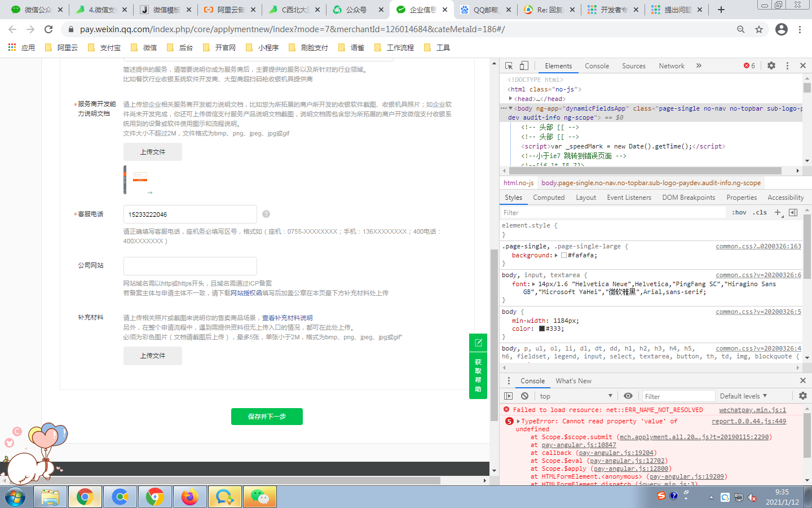Viewport: 812px width, 508px height.
Task: Click the 公司网站 input field
Action: 190,266
